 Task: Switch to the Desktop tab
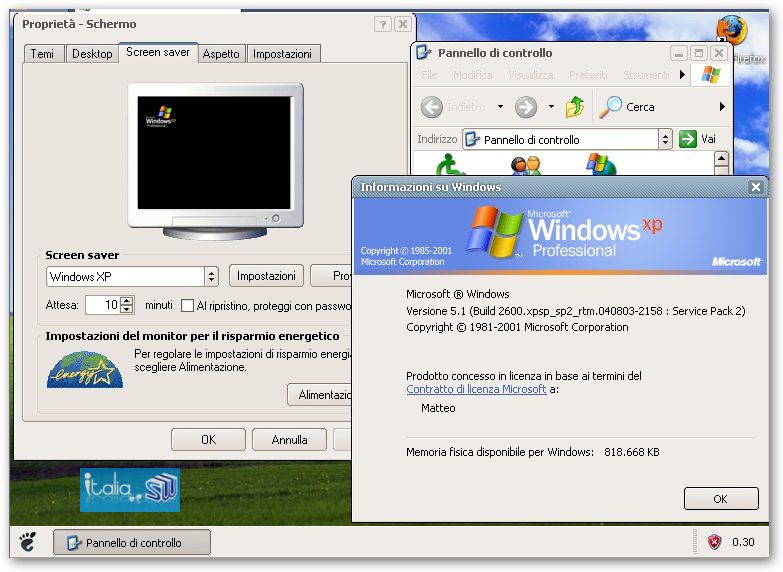92,54
